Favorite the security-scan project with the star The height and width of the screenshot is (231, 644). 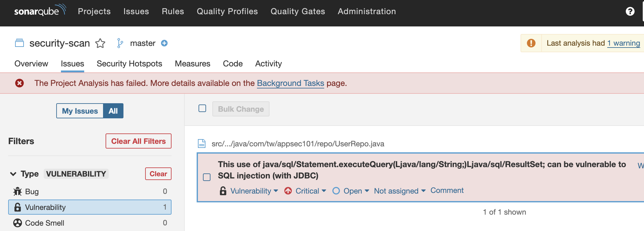(100, 43)
